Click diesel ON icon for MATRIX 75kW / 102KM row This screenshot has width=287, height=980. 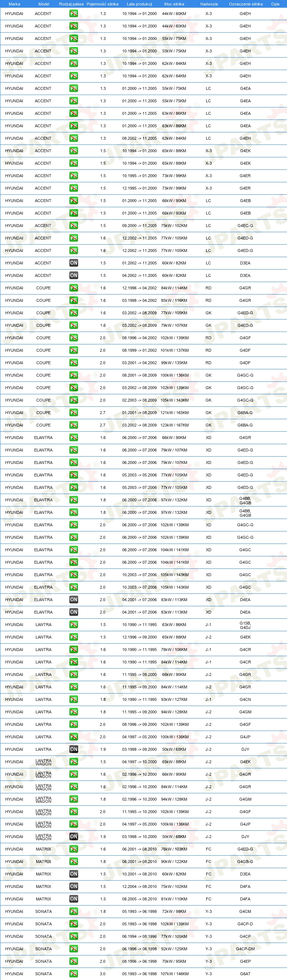click(x=73, y=886)
